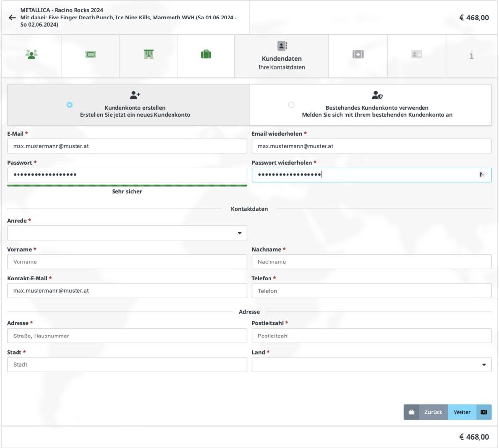Open the green suitcase icon step
499x448 pixels.
coord(206,55)
